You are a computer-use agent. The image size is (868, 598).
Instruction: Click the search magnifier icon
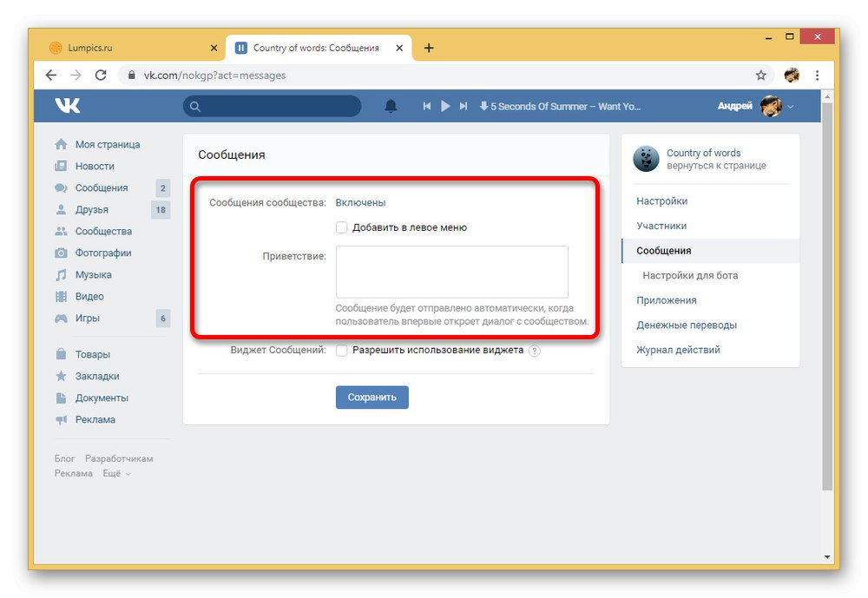pyautogui.click(x=194, y=106)
